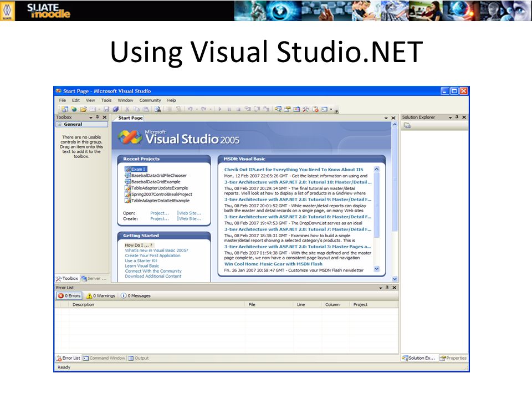Open Win Cool Home Music Gear headline
Image resolution: width=532 pixels, height=399 pixels.
(x=273, y=264)
